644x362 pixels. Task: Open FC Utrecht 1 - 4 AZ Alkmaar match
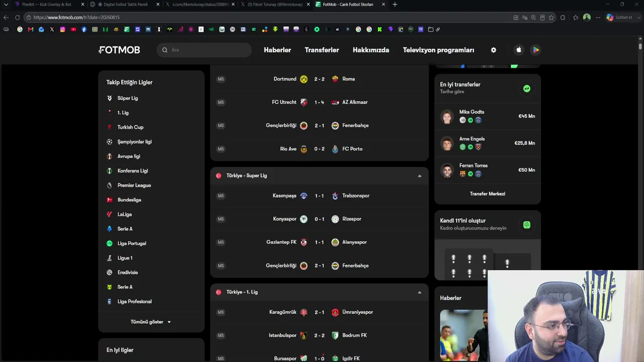[x=319, y=102]
